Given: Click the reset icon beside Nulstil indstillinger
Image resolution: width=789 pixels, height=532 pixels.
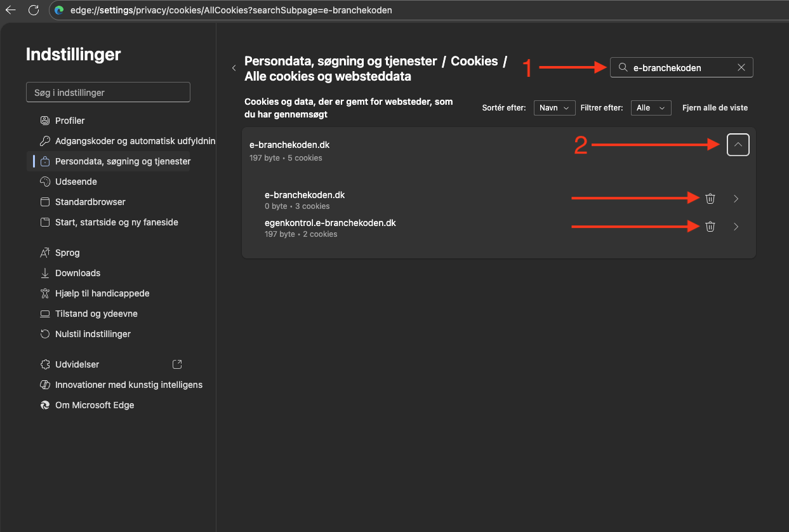Looking at the screenshot, I should point(44,334).
